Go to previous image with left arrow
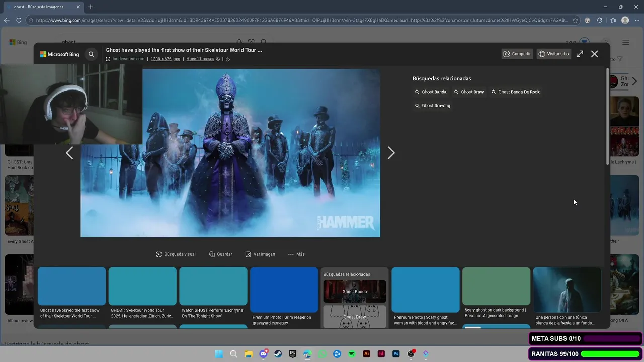 pos(69,153)
